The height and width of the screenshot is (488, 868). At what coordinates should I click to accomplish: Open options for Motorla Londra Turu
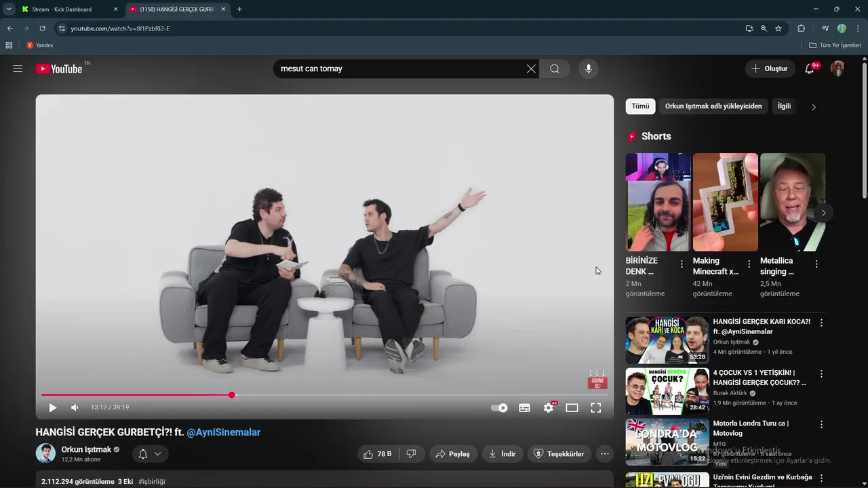[821, 425]
